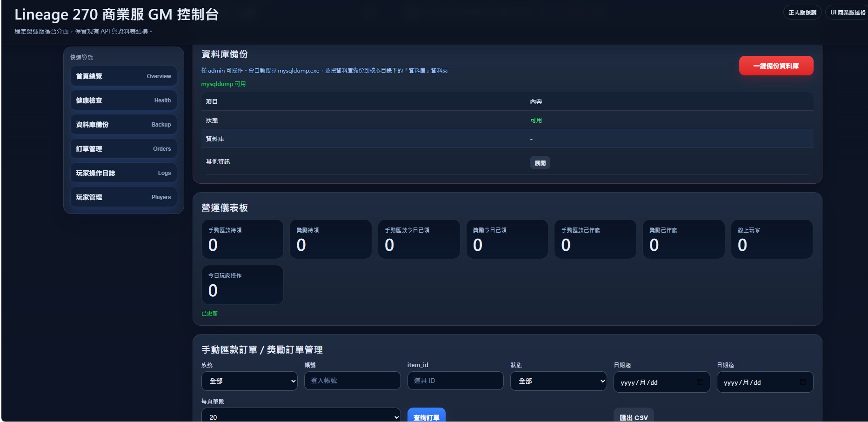Click the 內容 column header

[x=536, y=101]
